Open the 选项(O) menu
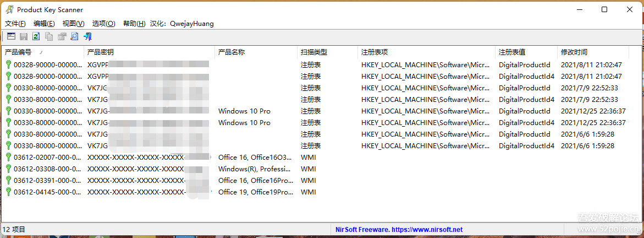The image size is (644, 238). tap(103, 24)
